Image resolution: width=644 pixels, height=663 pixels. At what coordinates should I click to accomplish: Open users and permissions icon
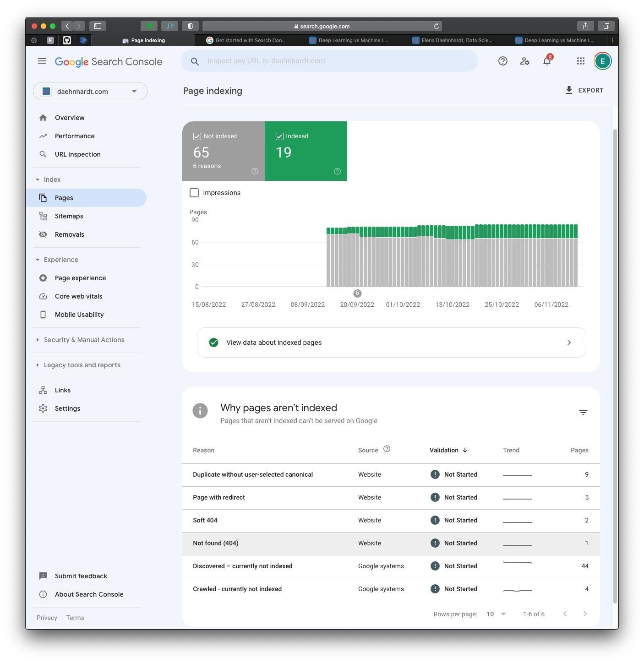pyautogui.click(x=525, y=61)
